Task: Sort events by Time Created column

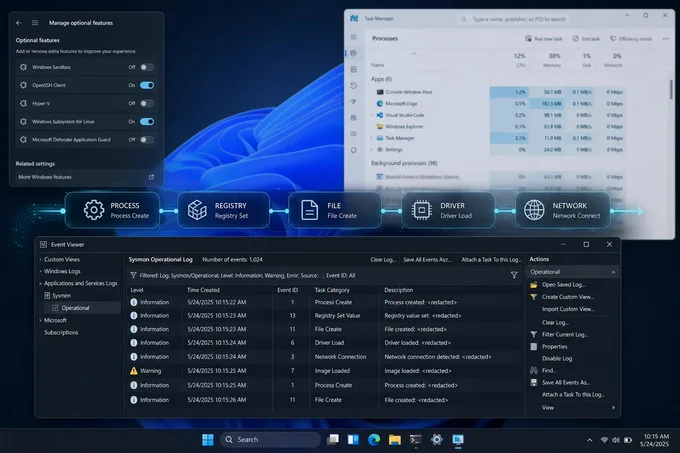Action: point(203,290)
